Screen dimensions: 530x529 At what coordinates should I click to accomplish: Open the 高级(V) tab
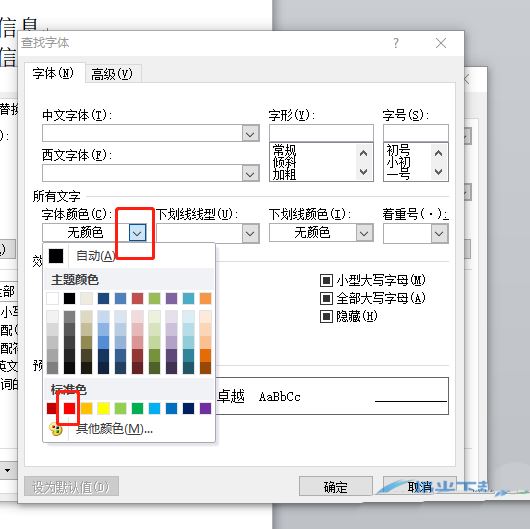pos(112,74)
